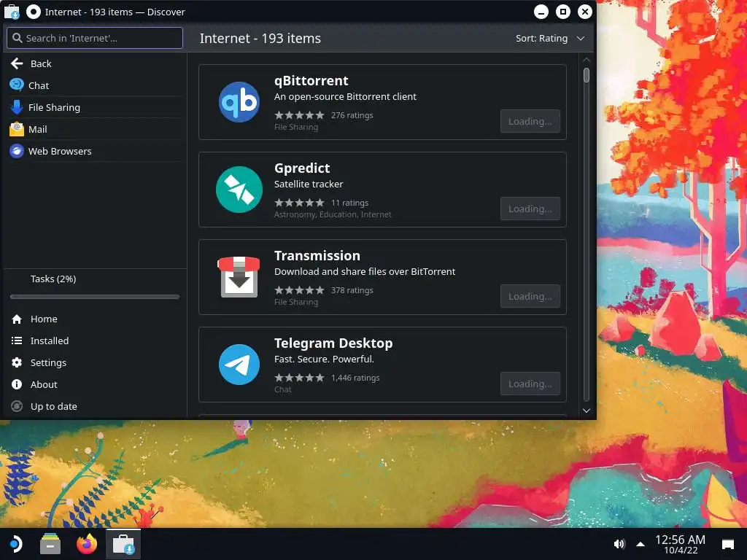Click the 12:56 AM clock

(x=681, y=540)
